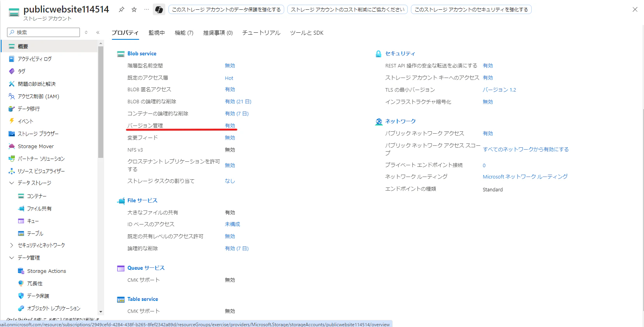Image resolution: width=644 pixels, height=327 pixels.
Task: Open Storage Actions icon in sidebar
Action: [21, 271]
